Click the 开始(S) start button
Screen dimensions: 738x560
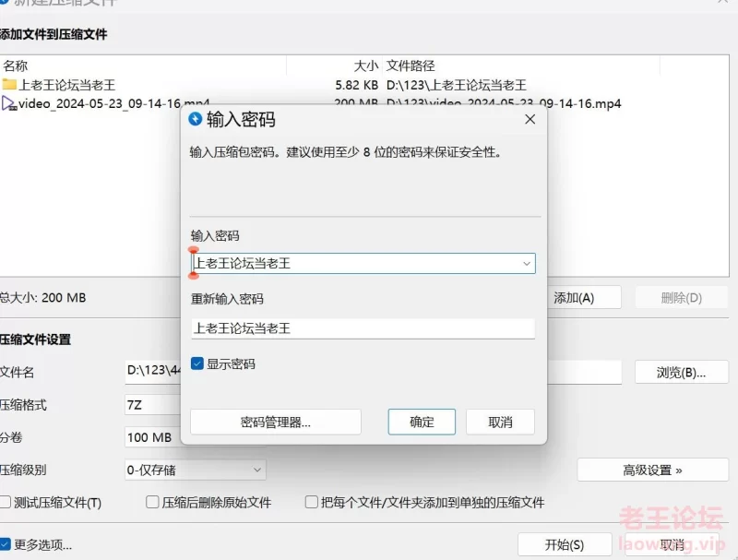click(565, 545)
